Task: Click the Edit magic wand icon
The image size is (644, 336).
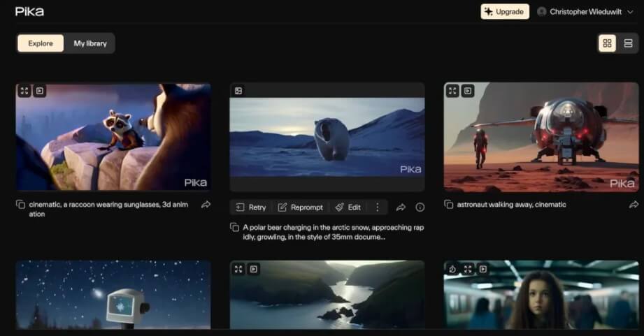Action: point(339,207)
